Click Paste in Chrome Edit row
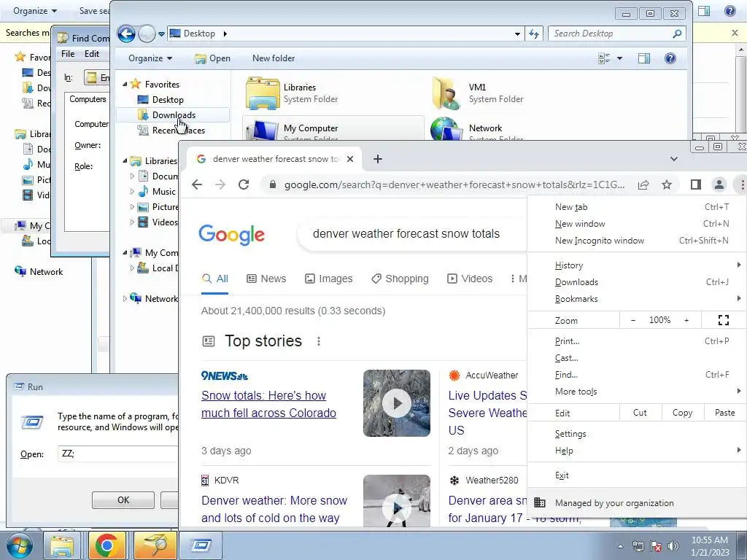 pyautogui.click(x=724, y=413)
